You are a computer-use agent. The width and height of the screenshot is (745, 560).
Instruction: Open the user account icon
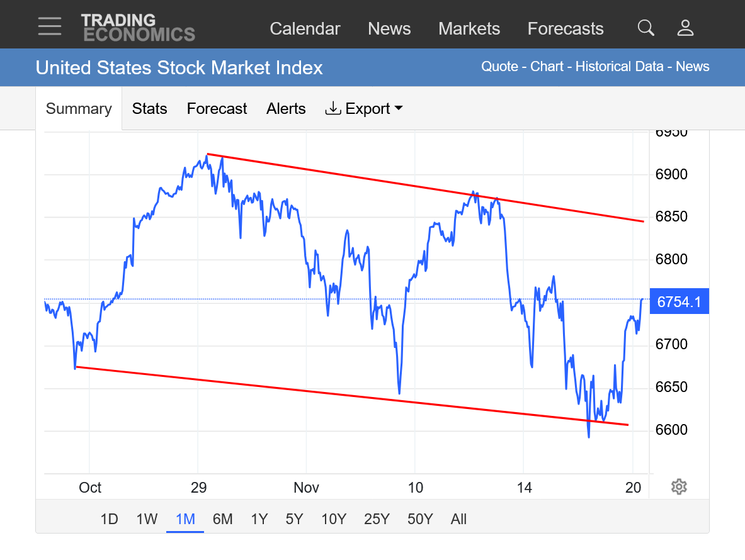[x=685, y=28]
